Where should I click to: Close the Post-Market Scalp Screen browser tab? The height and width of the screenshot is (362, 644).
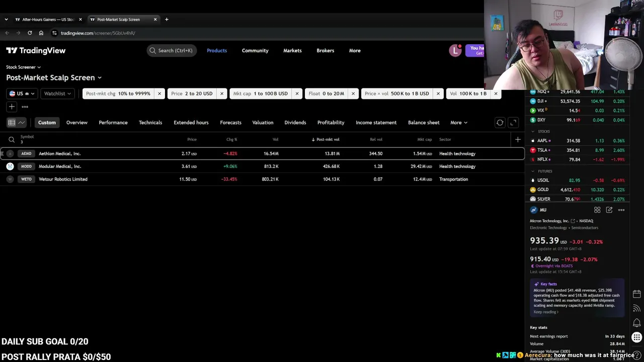coord(155,20)
